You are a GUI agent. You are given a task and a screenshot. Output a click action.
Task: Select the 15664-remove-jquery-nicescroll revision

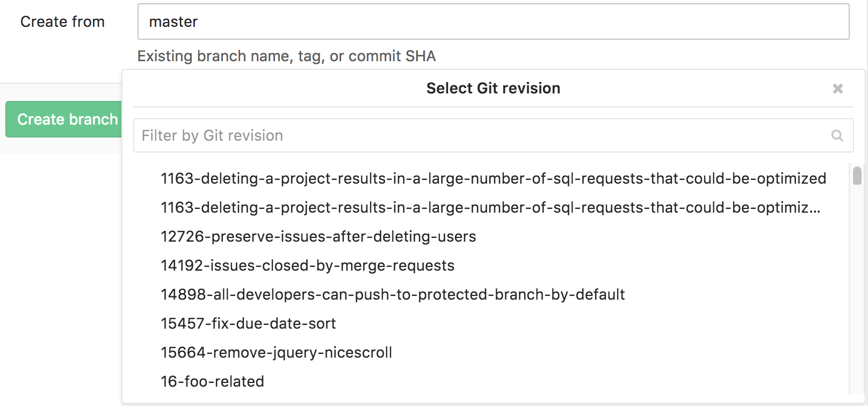pos(276,352)
